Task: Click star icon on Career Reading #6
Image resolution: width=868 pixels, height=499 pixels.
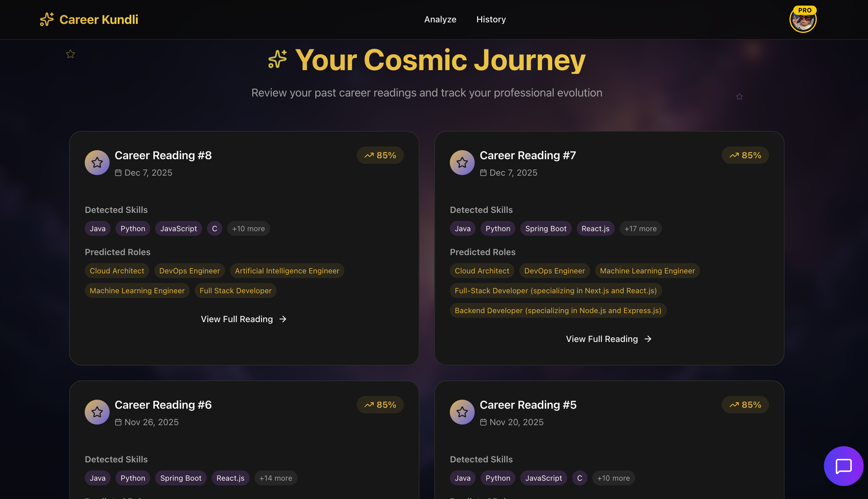Action: pos(97,412)
